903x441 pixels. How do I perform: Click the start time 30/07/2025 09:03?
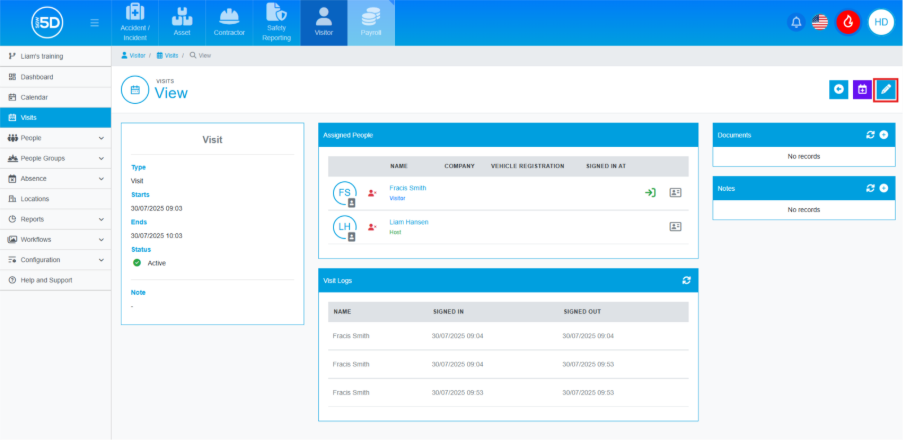point(157,208)
